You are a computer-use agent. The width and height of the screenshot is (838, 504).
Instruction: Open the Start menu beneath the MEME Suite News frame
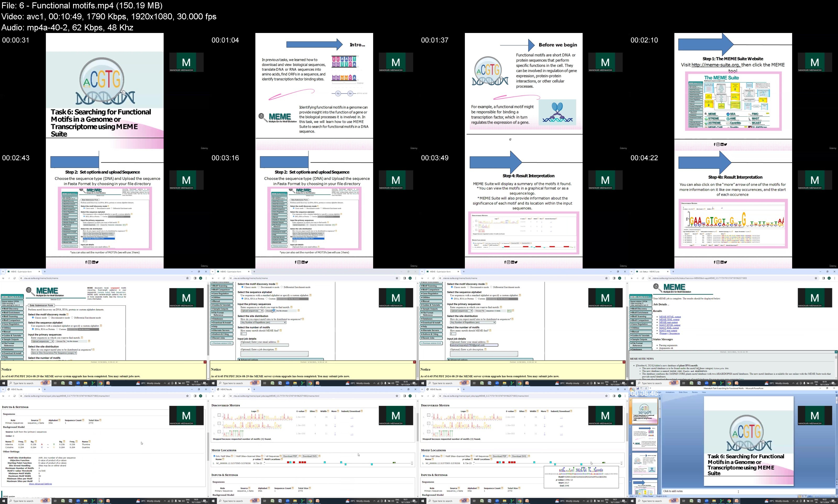click(x=632, y=383)
